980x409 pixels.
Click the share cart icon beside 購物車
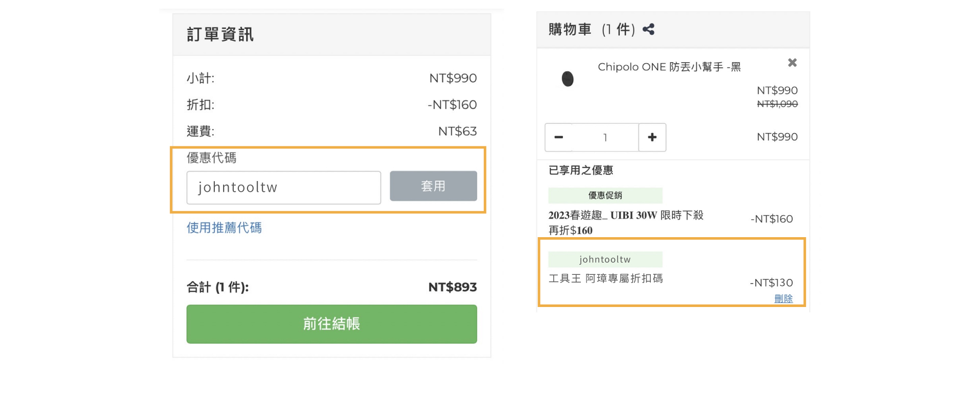click(649, 30)
